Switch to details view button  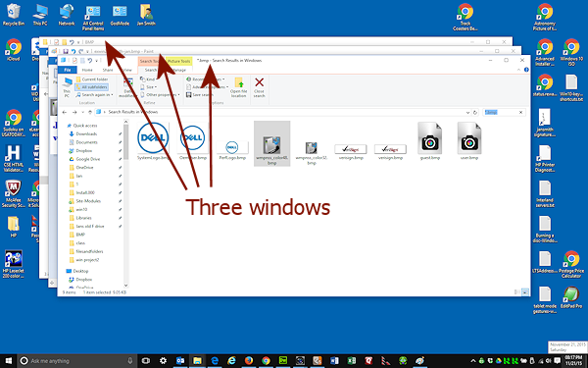tap(517, 291)
